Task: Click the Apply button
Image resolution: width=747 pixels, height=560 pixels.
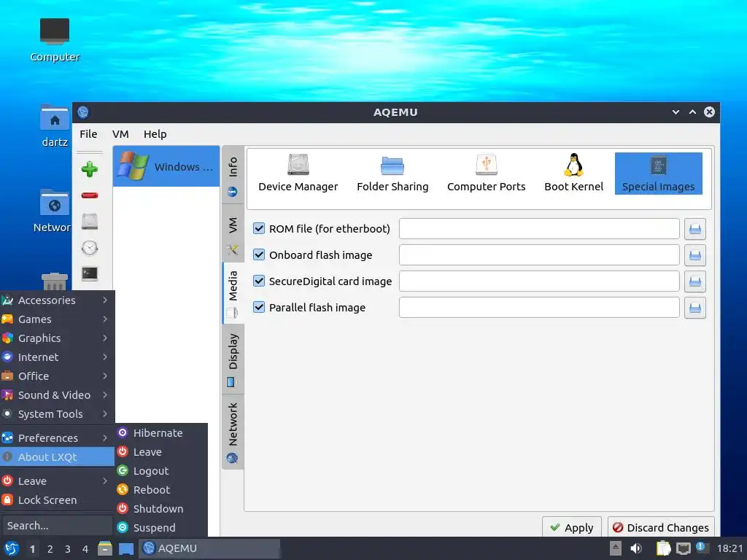Action: click(x=572, y=527)
